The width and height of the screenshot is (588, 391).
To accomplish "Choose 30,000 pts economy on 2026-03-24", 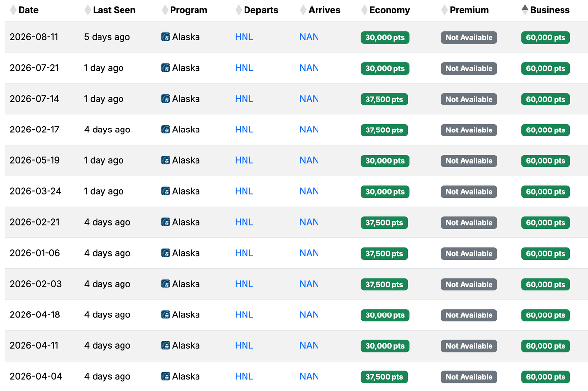I will [385, 192].
